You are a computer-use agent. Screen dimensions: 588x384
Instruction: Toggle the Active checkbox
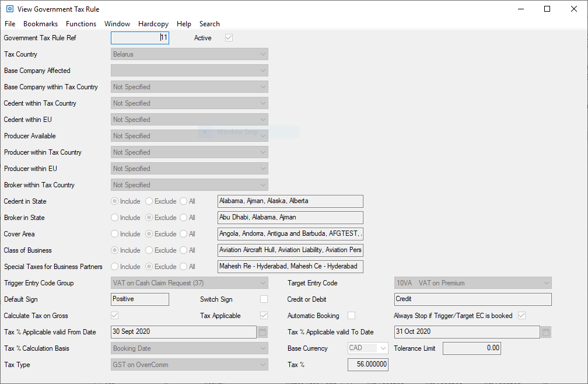click(x=229, y=38)
